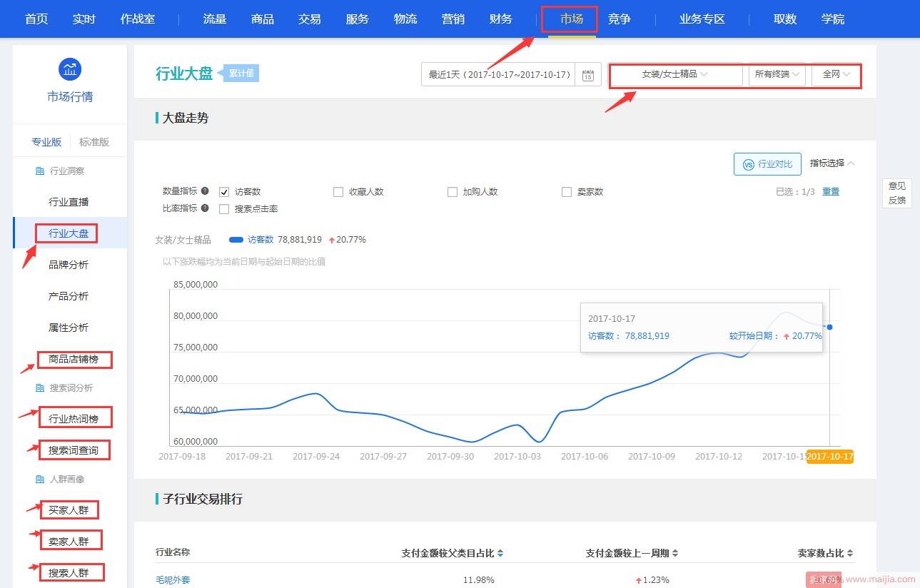
Task: Open 搜索人群 in sidebar
Action: tap(69, 573)
